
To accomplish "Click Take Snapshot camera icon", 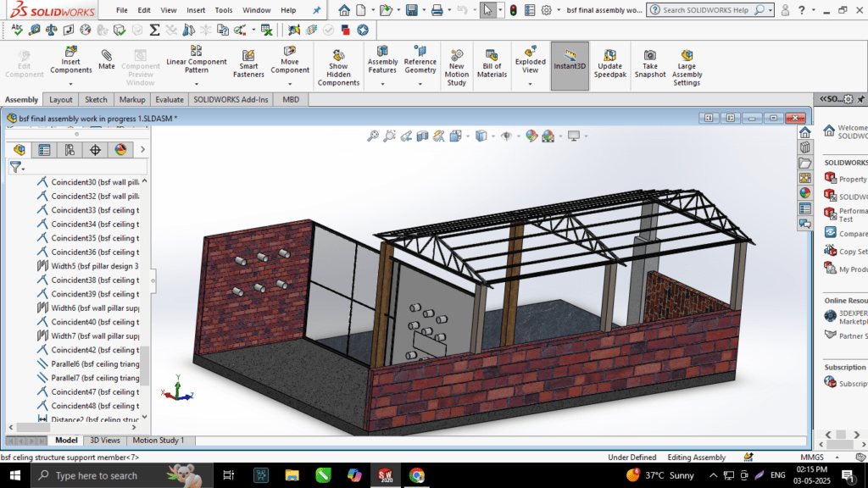I will pos(649,61).
